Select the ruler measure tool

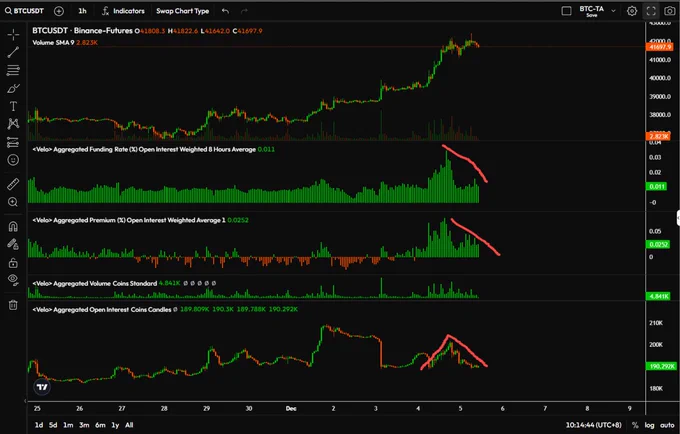click(13, 184)
